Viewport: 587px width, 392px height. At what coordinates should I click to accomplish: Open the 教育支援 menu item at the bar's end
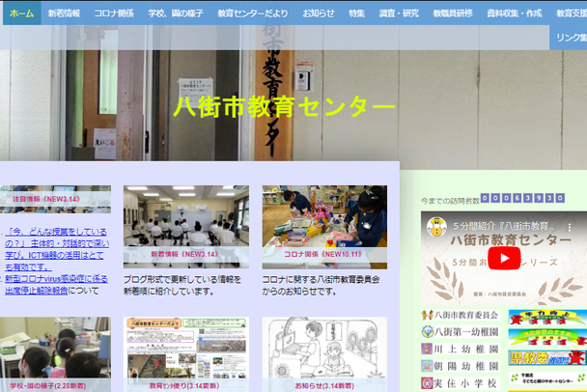click(x=571, y=14)
